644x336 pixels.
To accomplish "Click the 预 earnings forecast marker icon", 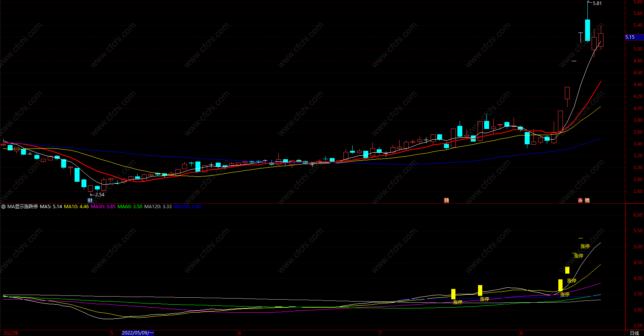I will click(x=446, y=201).
